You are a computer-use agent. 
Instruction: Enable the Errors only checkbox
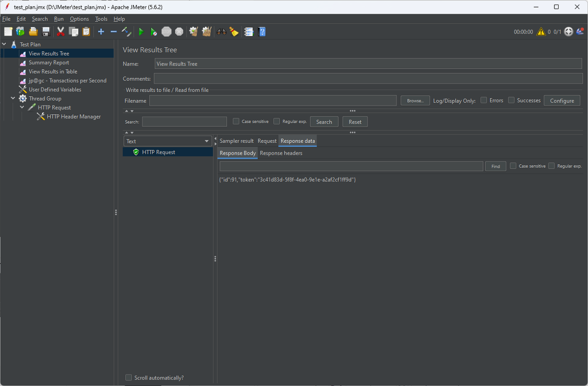[x=484, y=100]
